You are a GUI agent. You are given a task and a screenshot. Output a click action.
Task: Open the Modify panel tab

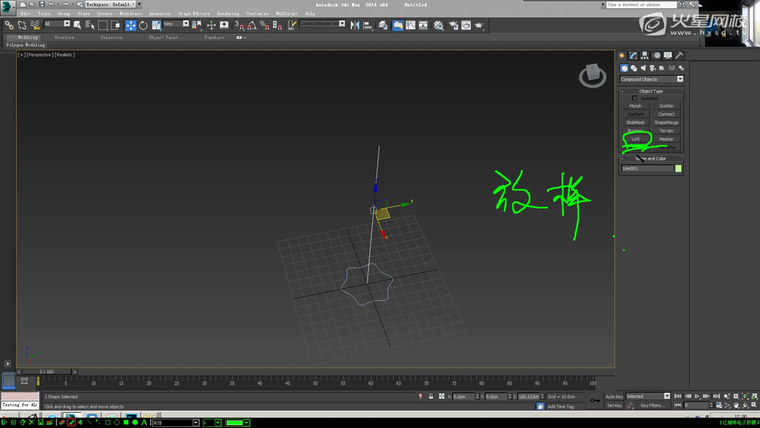pyautogui.click(x=632, y=56)
